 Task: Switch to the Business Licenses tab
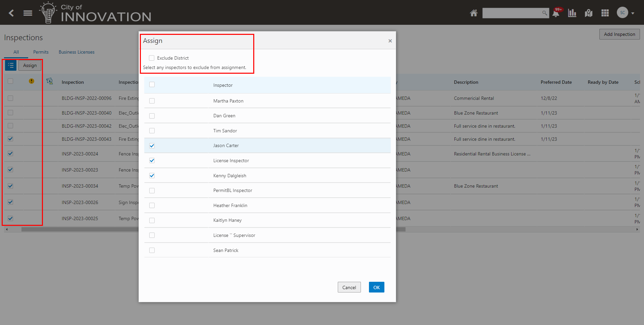pos(76,52)
